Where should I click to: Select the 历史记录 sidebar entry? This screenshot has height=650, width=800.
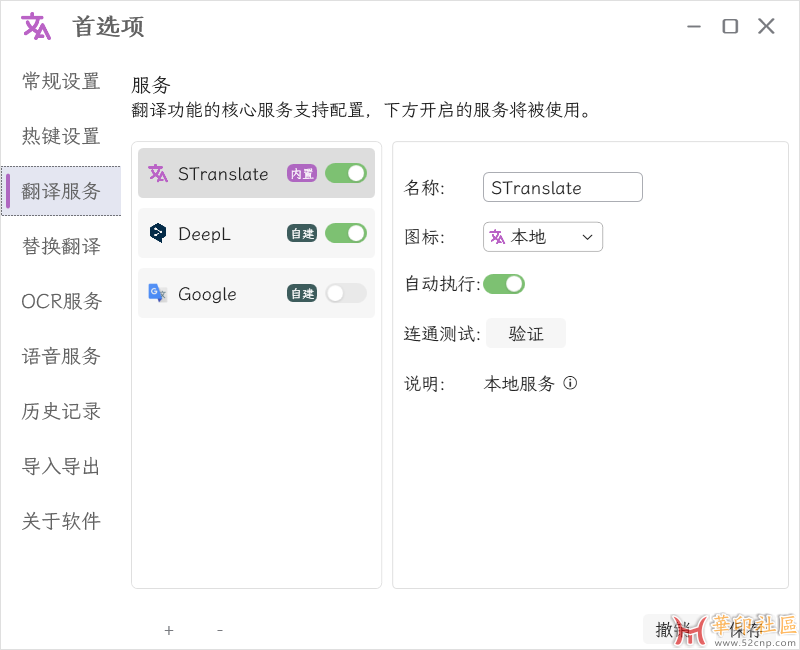[60, 411]
